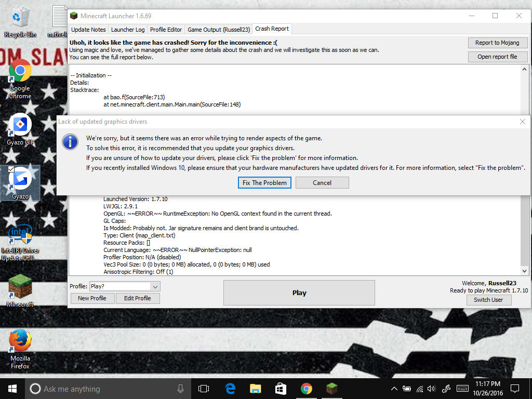Screen dimensions: 532x399
Task: Switch to the Update Notes tab
Action: [x=88, y=30]
